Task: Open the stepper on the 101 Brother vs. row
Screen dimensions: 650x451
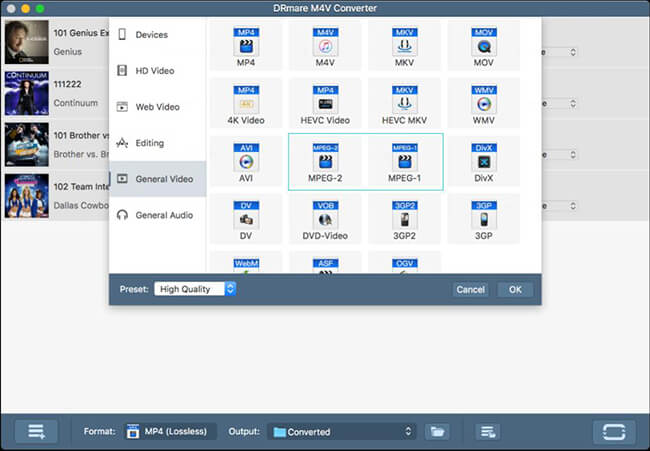Action: coord(573,155)
